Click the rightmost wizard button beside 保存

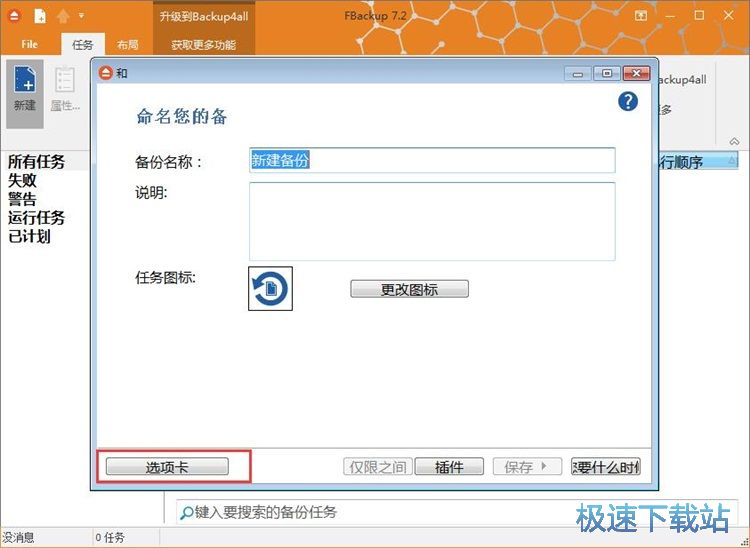click(606, 467)
